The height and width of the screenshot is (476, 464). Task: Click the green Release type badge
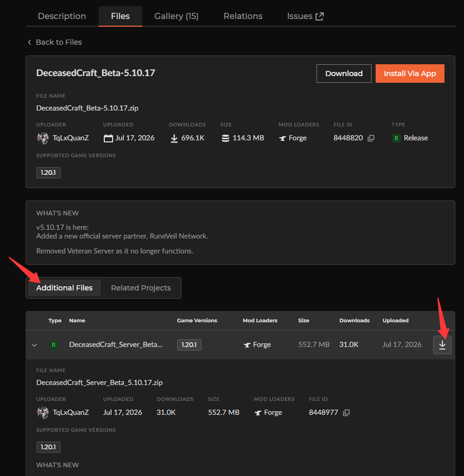click(x=396, y=138)
